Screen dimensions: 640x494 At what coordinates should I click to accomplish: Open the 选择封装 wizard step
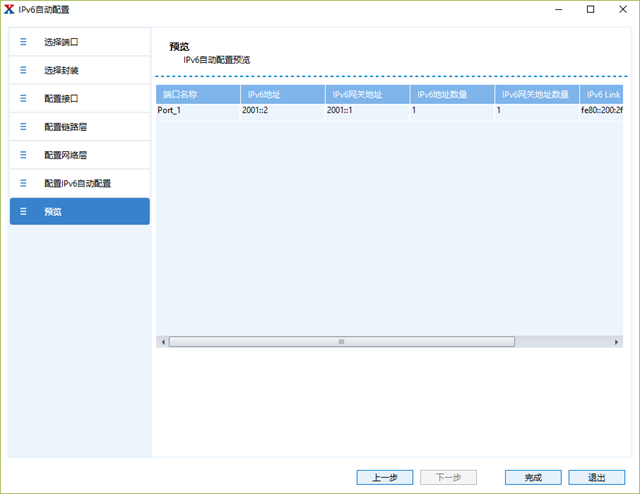point(80,70)
